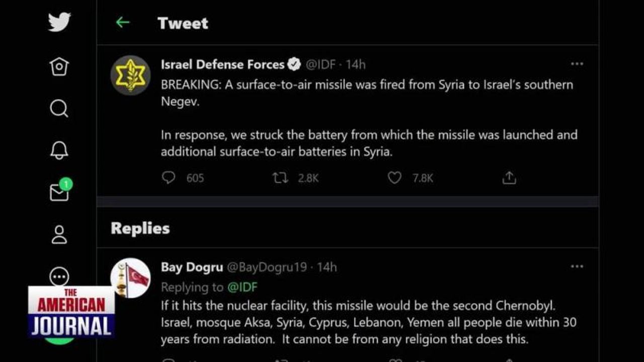The width and height of the screenshot is (644, 362).
Task: Open more options on Bay Dogru reply
Action: [x=577, y=266]
